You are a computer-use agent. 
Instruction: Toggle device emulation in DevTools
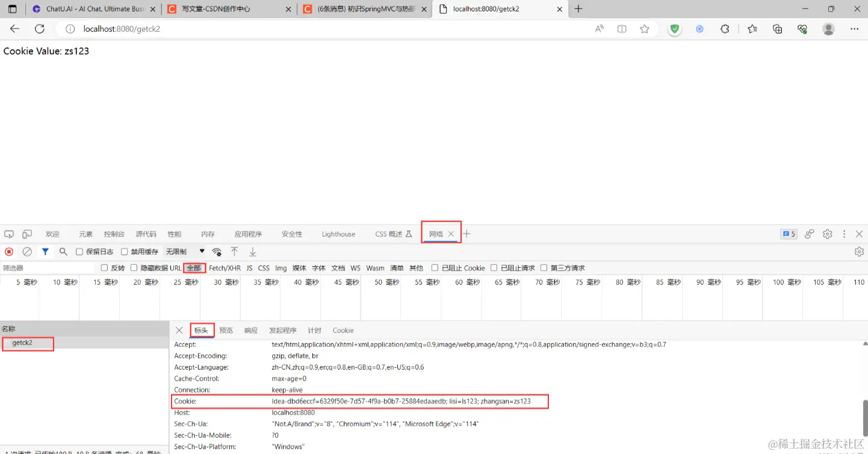[x=27, y=234]
